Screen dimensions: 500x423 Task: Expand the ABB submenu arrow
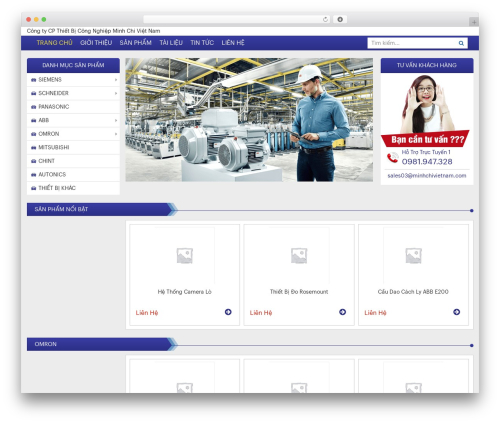coord(116,120)
